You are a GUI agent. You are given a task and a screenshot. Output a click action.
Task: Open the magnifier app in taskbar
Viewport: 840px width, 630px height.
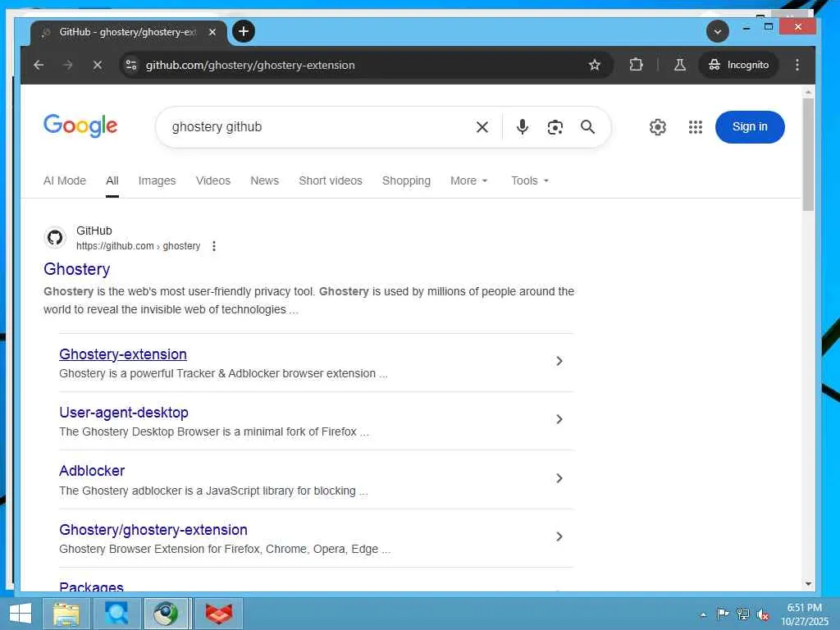click(116, 614)
